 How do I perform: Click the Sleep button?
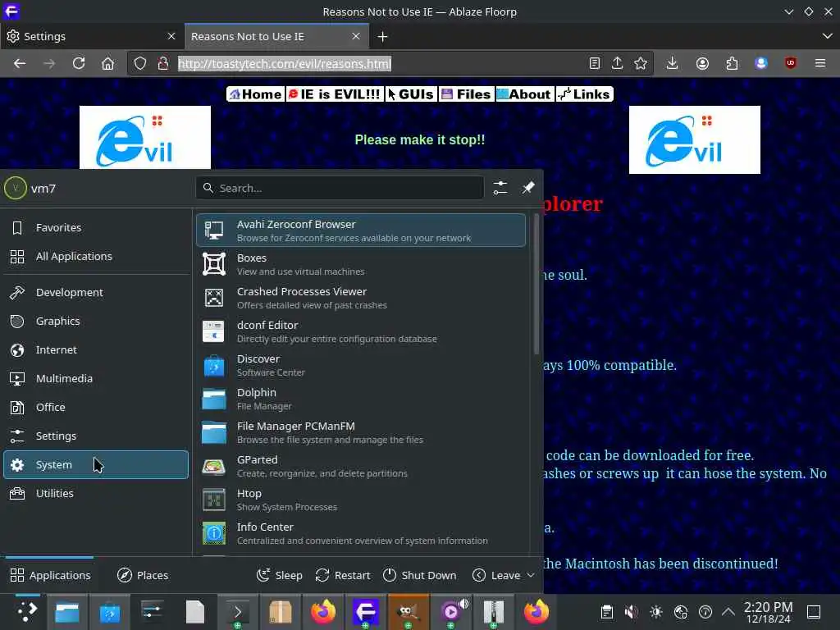click(x=280, y=575)
